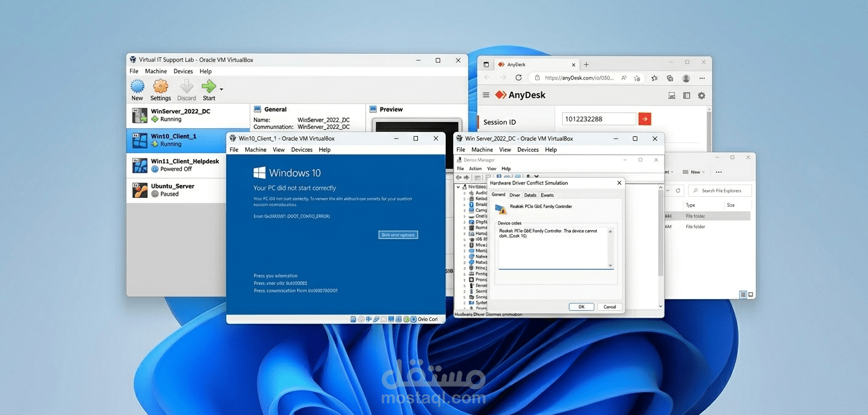Open AnyDesk settings gear

(x=702, y=96)
